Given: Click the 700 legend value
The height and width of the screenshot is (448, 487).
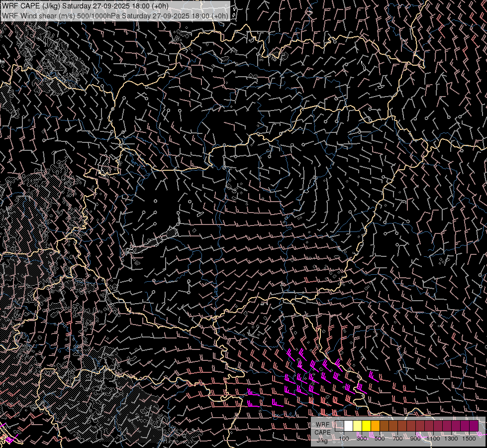Looking at the screenshot, I should (397, 439).
